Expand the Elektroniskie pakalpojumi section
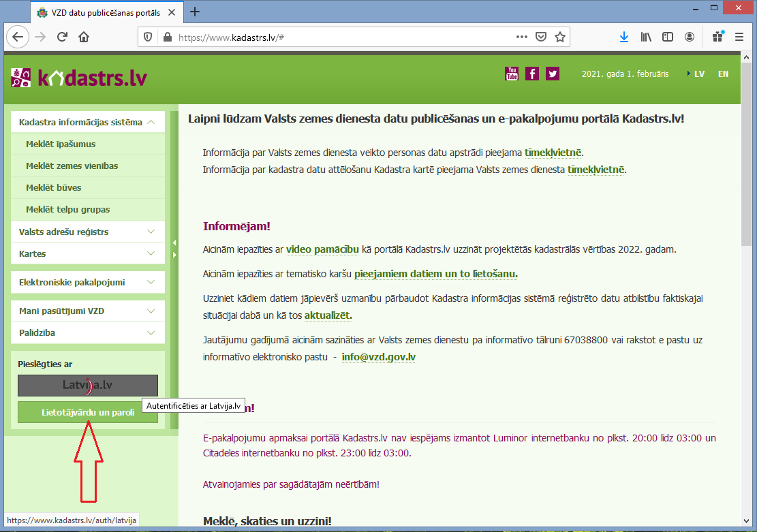Screen dimensions: 757x532 coord(88,282)
